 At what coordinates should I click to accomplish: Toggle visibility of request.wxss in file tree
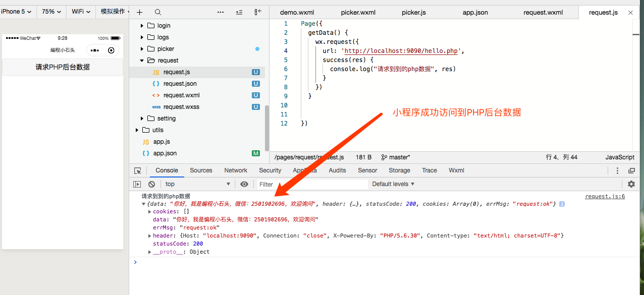[256, 106]
